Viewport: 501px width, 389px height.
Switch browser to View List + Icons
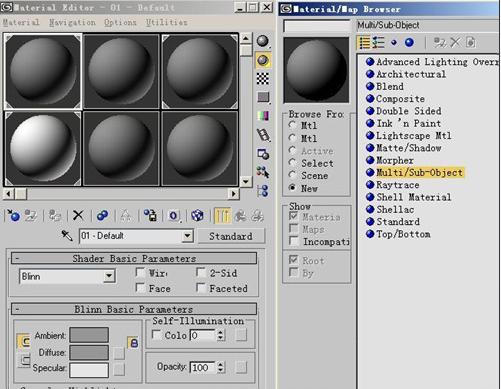tap(378, 42)
